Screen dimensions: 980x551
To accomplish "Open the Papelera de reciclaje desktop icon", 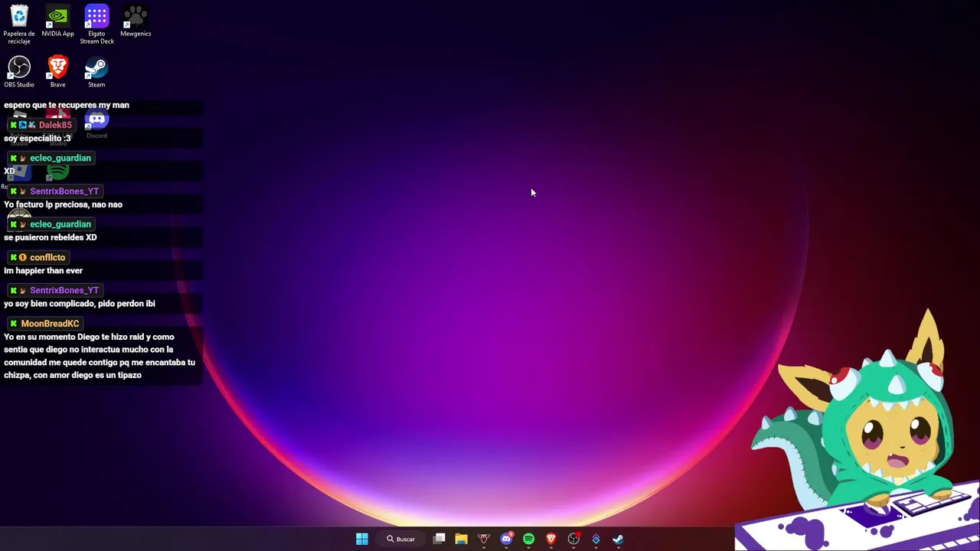I will pyautogui.click(x=19, y=24).
